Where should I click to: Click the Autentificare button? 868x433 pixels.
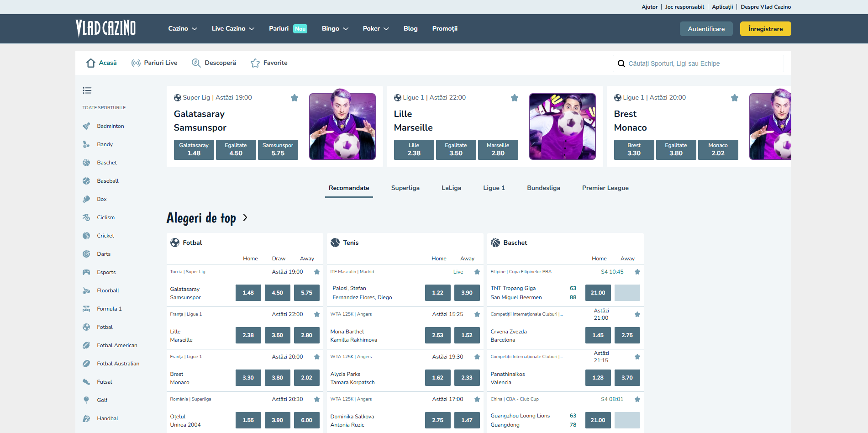pyautogui.click(x=706, y=29)
